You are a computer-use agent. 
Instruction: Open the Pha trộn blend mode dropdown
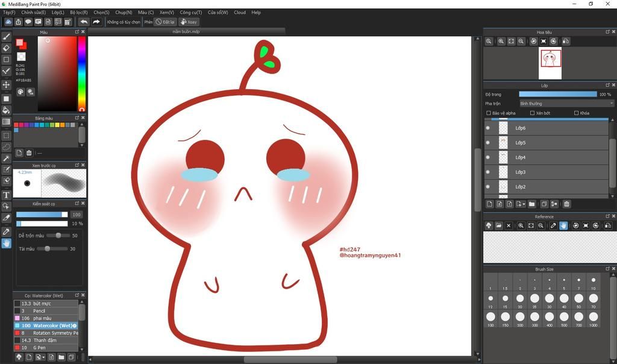566,104
